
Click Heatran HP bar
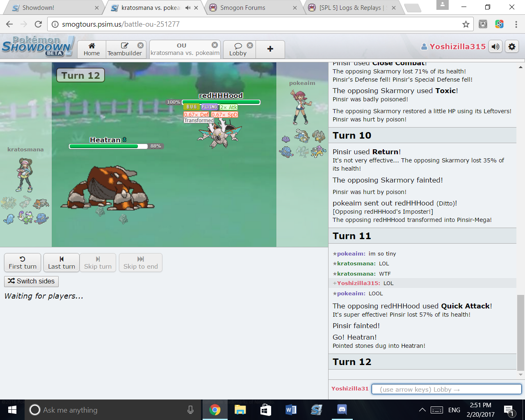point(108,146)
